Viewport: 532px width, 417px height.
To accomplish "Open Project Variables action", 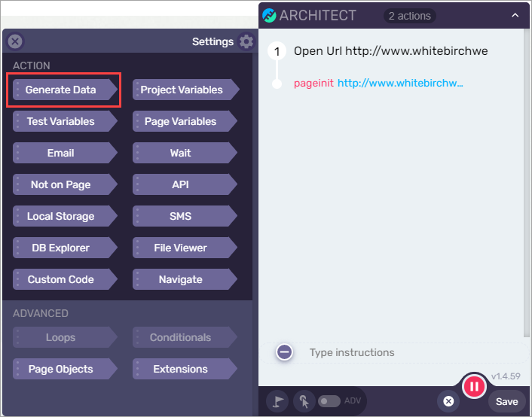I will point(185,90).
